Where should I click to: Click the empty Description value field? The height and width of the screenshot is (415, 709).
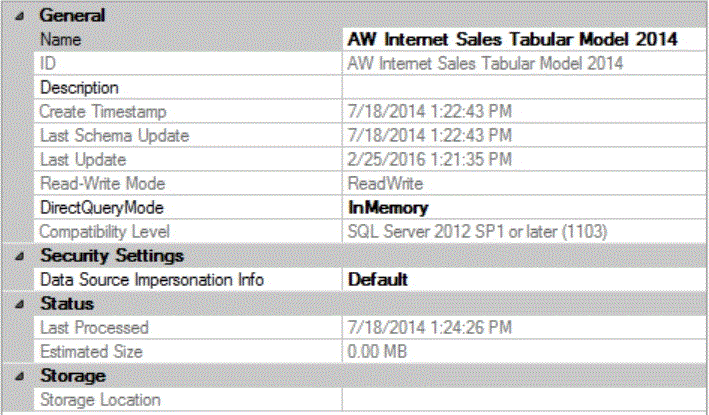coord(523,88)
